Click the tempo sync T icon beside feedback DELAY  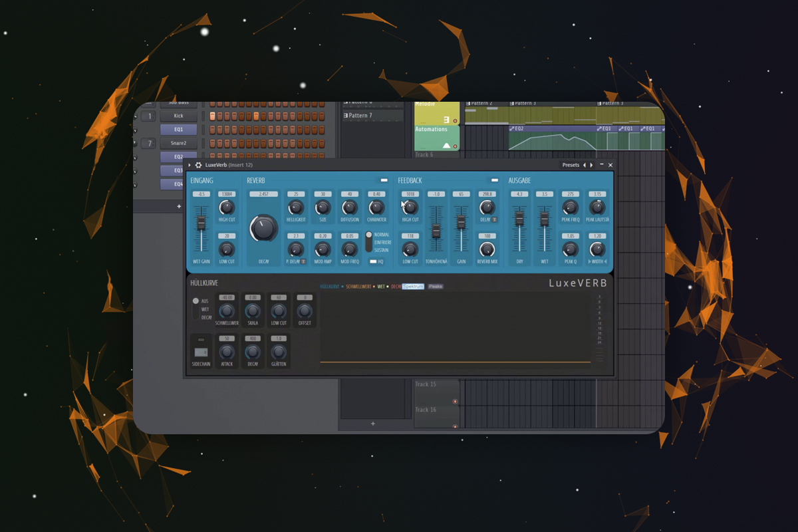pyautogui.click(x=493, y=219)
